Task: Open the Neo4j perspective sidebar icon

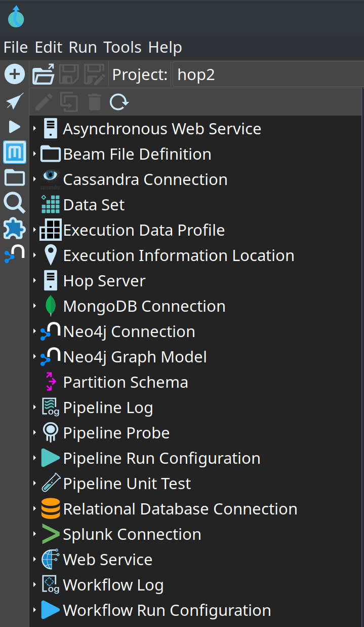Action: click(x=15, y=253)
